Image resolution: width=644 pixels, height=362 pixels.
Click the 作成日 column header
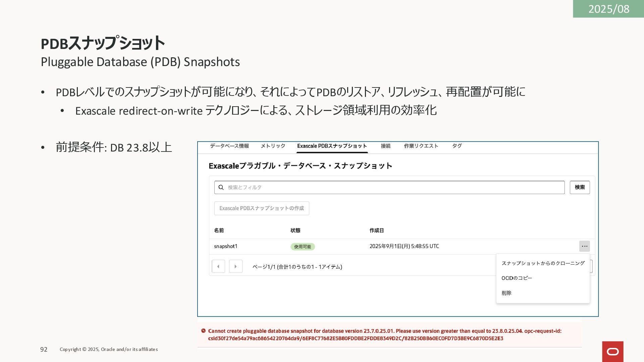pyautogui.click(x=377, y=230)
